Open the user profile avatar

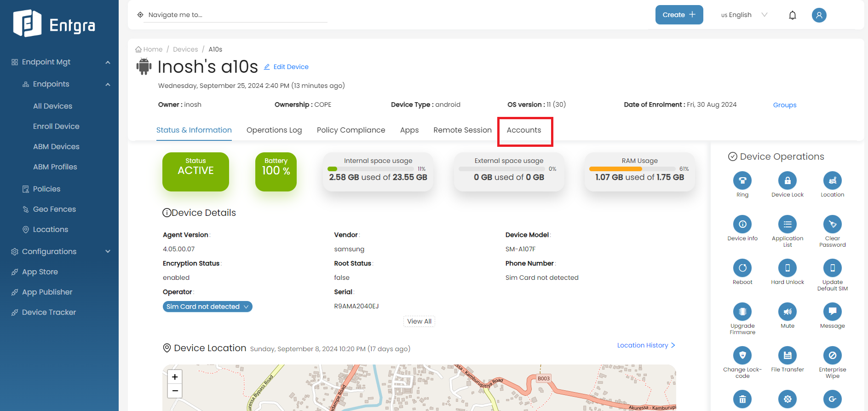click(819, 15)
